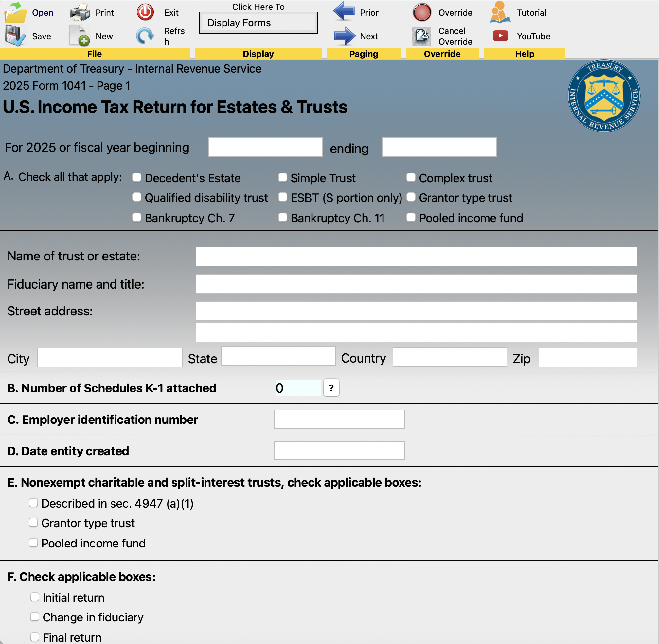Click the Prior label text
Screen dimensions: 659x644
(x=369, y=13)
